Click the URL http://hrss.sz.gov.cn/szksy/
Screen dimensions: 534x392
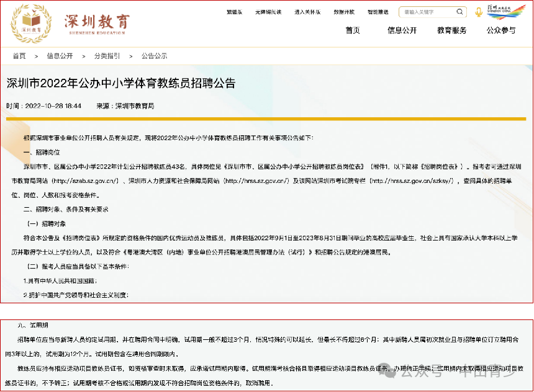coord(412,181)
